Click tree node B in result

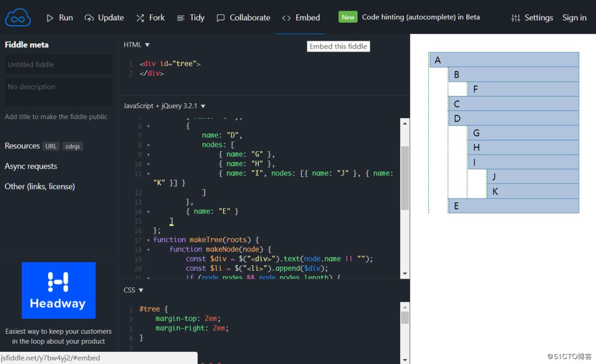(x=514, y=74)
